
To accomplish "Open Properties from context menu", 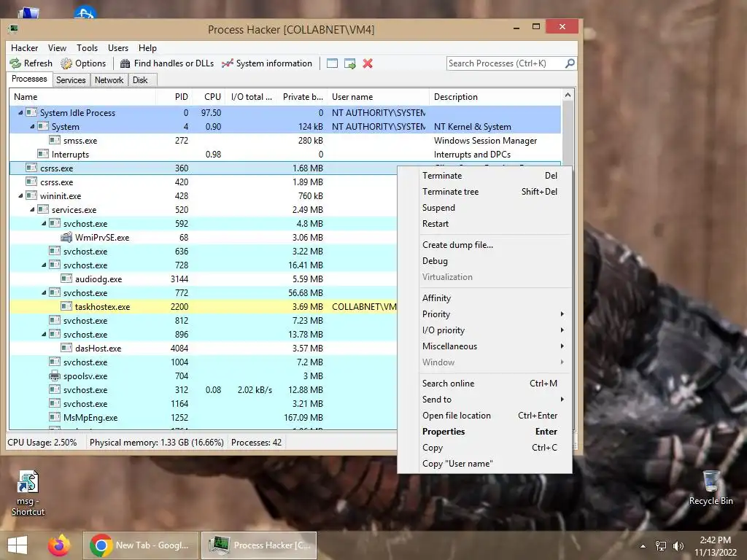I will 485,432.
